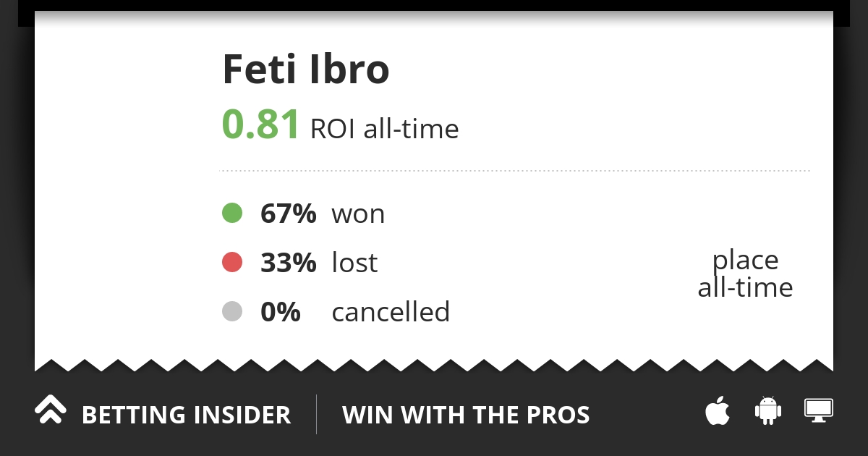This screenshot has width=868, height=456.
Task: Click the 33% lost percentage
Action: (288, 263)
